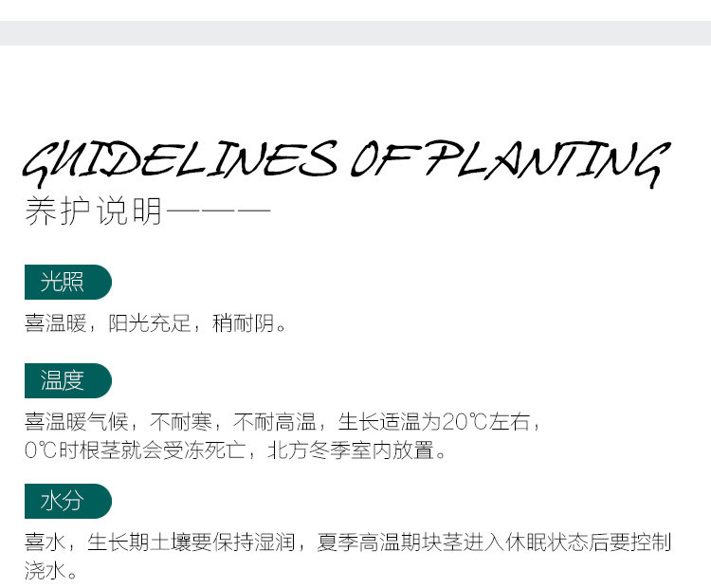
Task: Click the 不耐高温 phrase
Action: [277, 421]
